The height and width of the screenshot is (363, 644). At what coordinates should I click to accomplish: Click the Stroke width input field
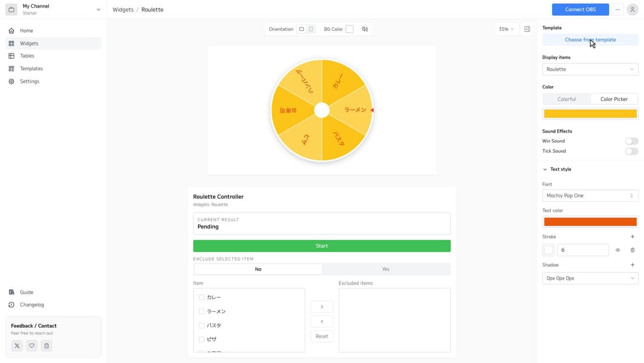point(583,250)
